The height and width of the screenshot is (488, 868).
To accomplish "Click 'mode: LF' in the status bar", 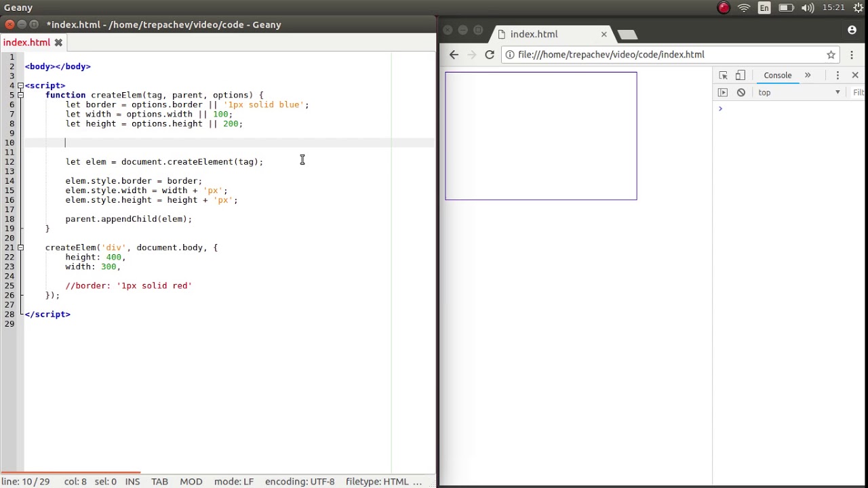I will coord(234,481).
